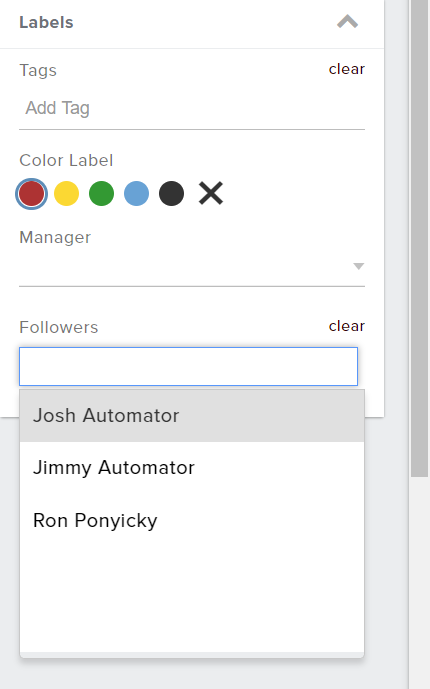The width and height of the screenshot is (430, 689).
Task: Clear all tags with Tags clear link
Action: [347, 69]
